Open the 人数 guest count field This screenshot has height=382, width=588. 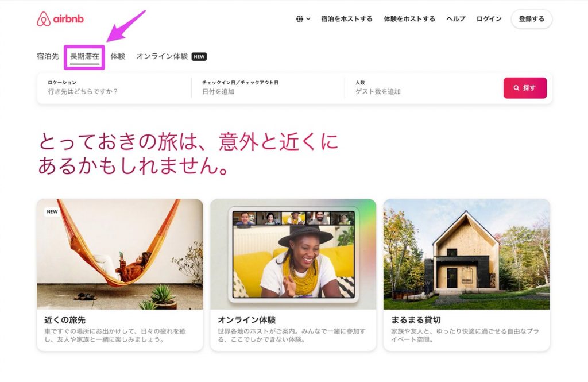point(423,88)
